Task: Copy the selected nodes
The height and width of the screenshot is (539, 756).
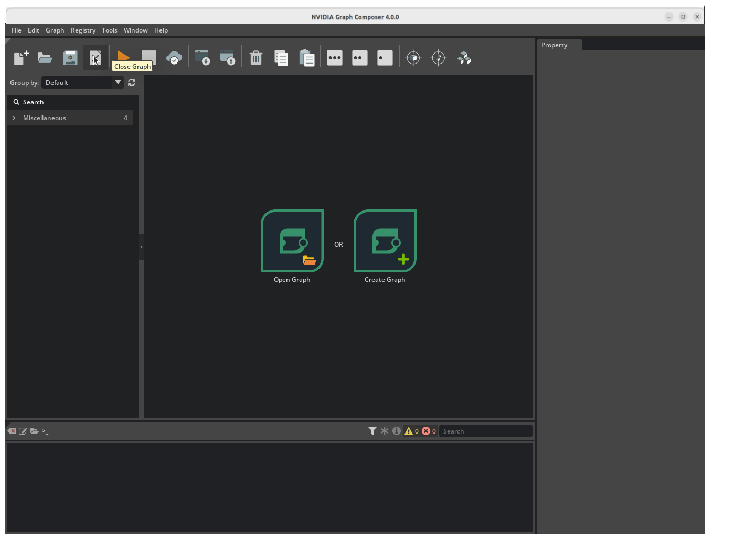Action: coord(281,58)
